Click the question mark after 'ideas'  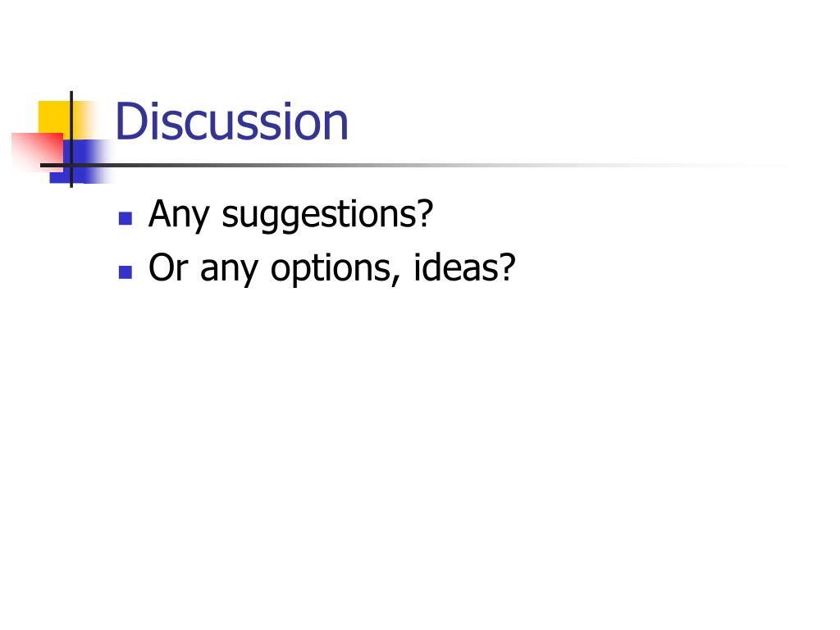click(x=507, y=266)
